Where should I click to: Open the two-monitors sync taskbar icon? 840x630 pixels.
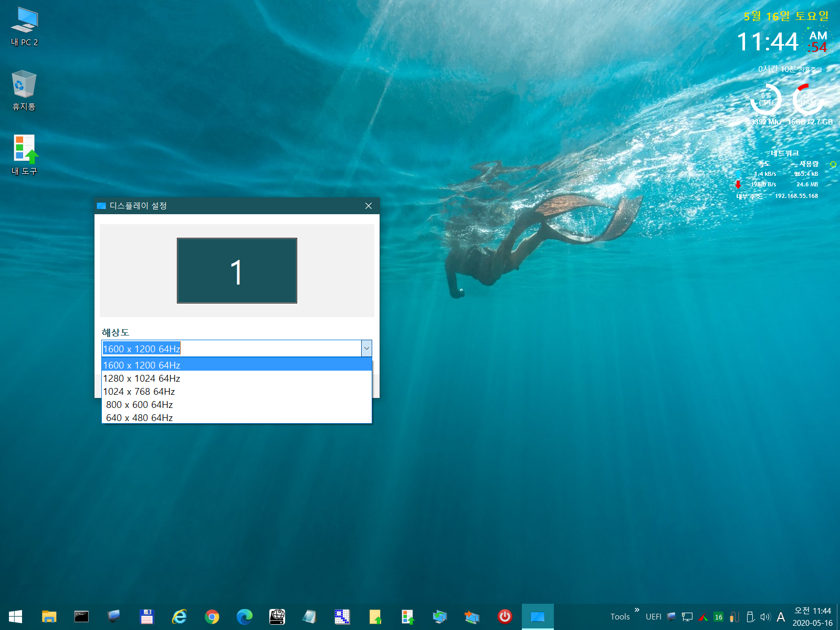440,616
